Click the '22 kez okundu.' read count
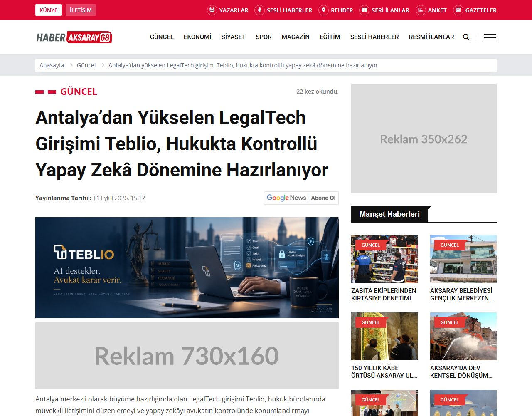This screenshot has width=532, height=416. (318, 92)
